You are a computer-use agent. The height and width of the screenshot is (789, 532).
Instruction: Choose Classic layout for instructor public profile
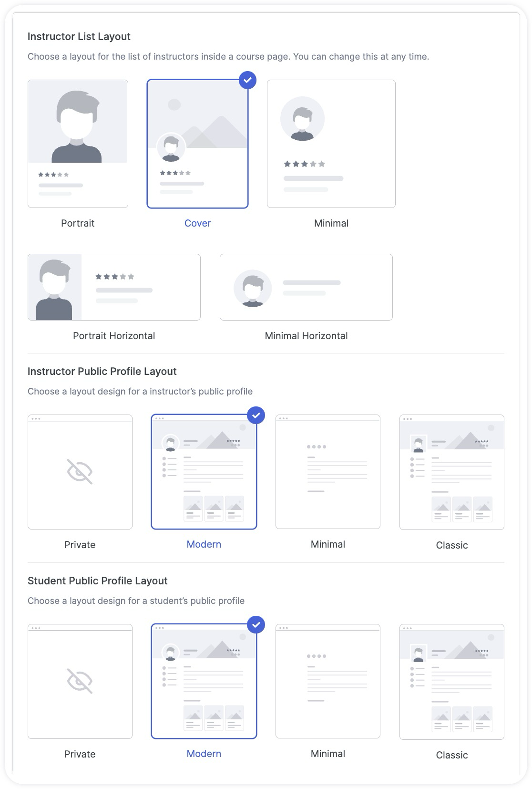452,472
